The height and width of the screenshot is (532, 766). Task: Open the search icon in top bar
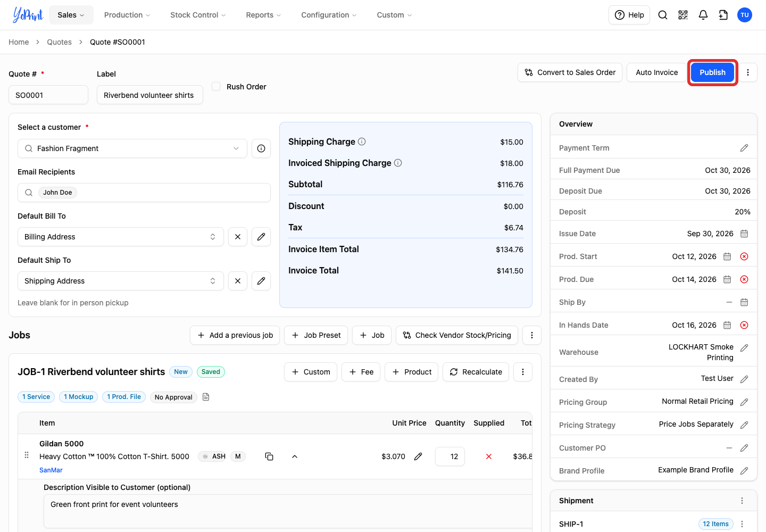click(x=663, y=15)
